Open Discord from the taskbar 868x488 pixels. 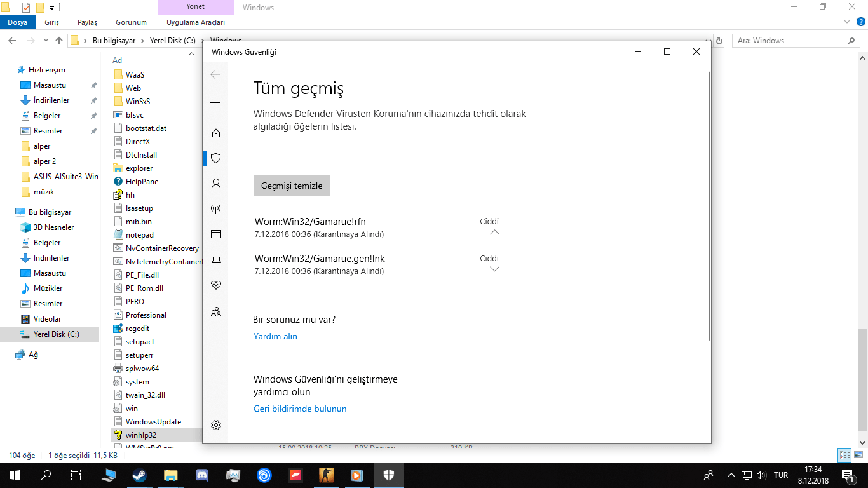pos(202,475)
